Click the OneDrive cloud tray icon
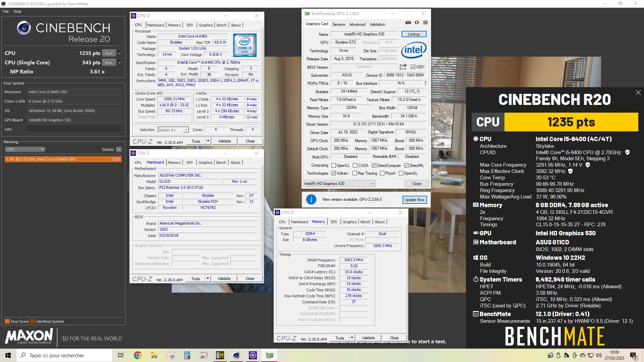 (x=583, y=355)
